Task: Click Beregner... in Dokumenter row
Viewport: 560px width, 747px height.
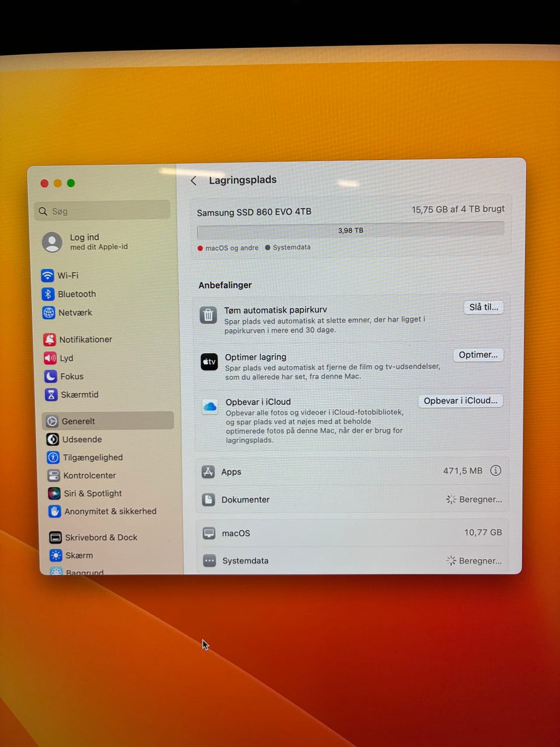Action: click(x=481, y=500)
